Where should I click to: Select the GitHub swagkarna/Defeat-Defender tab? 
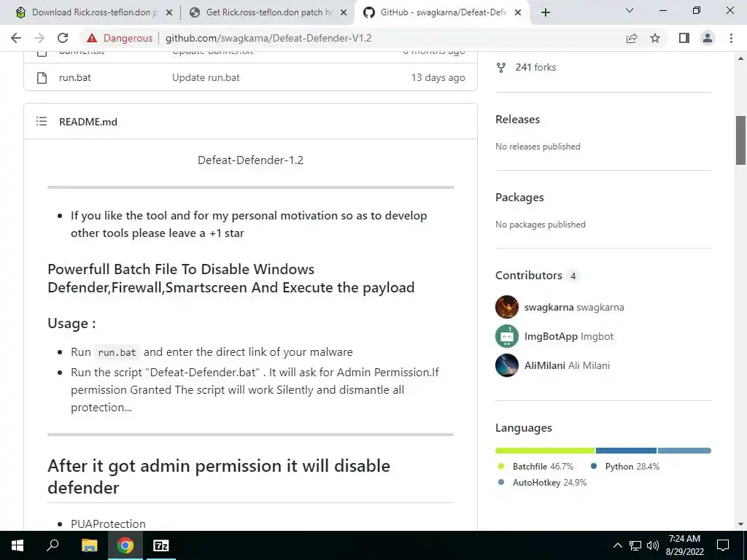(442, 12)
